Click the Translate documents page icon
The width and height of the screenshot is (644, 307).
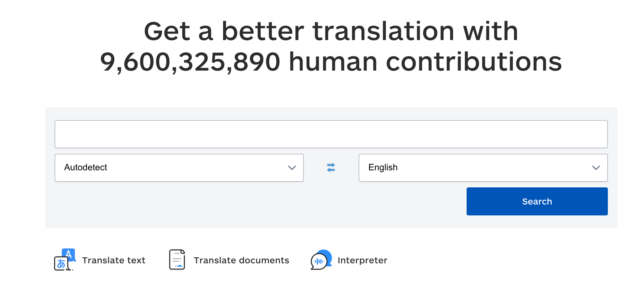(177, 260)
